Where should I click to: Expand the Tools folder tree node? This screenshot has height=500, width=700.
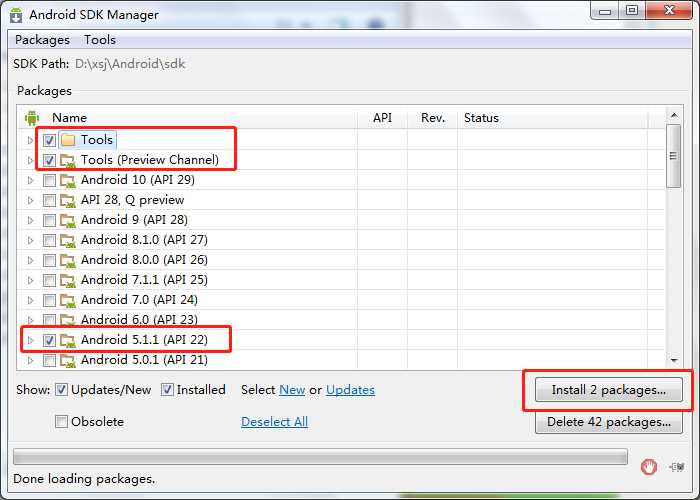tap(30, 140)
